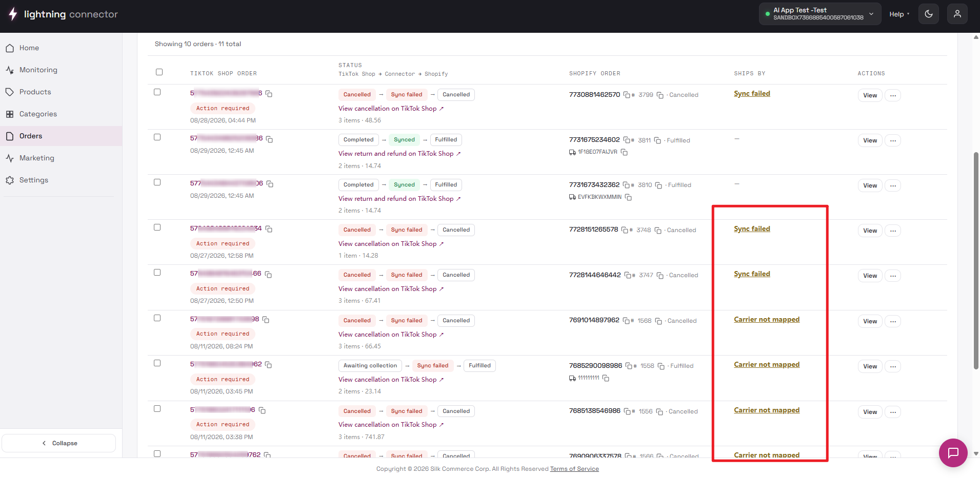980x478 pixels.
Task: Open more actions for order 3811
Action: click(893, 140)
